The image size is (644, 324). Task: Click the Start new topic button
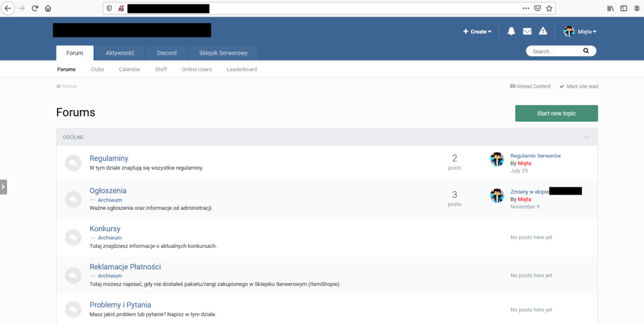tap(556, 113)
